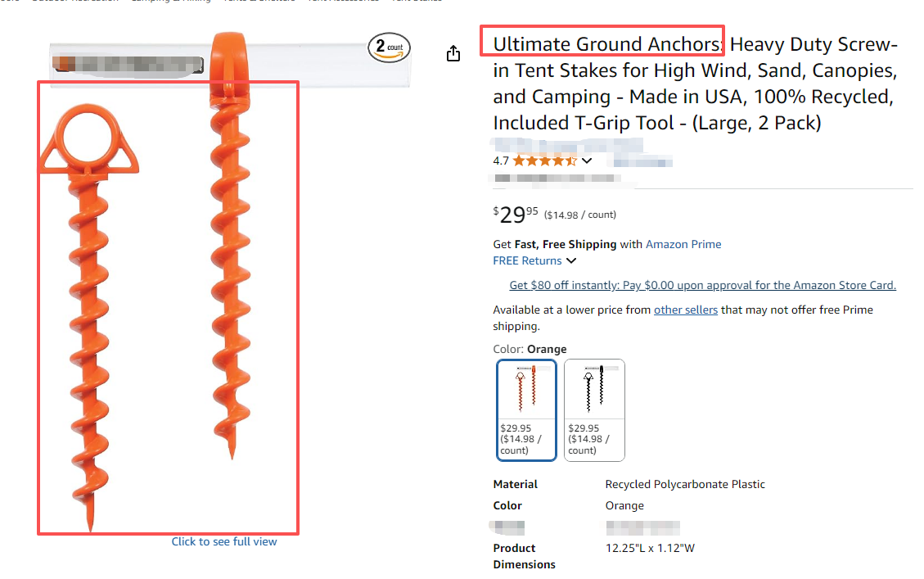924x579 pixels.
Task: Select the Orange color option
Action: tap(526, 409)
